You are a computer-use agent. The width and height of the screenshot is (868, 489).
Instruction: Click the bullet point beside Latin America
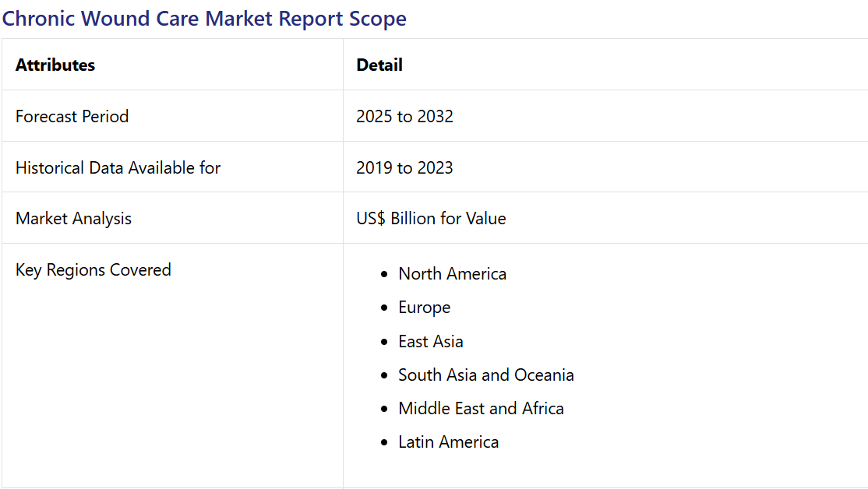point(384,443)
